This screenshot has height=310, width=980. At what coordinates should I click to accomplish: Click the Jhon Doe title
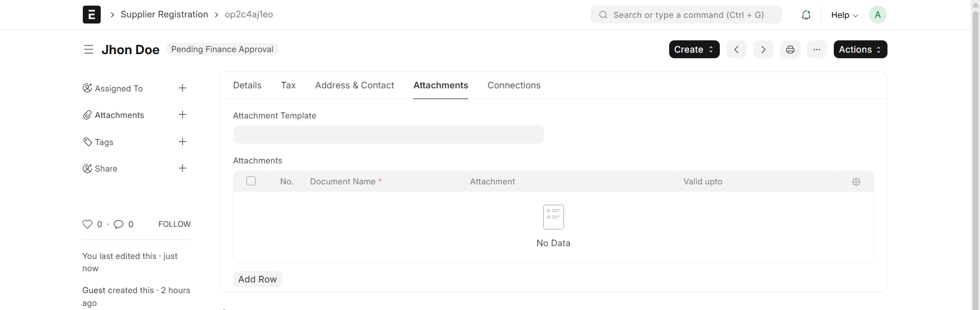pos(130,50)
